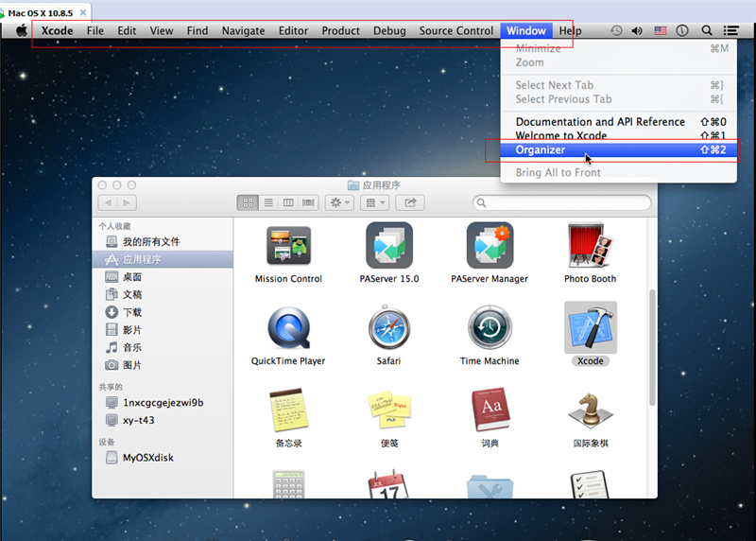Switch Finder to Cover Flow view
This screenshot has width=756, height=541.
coord(308,202)
